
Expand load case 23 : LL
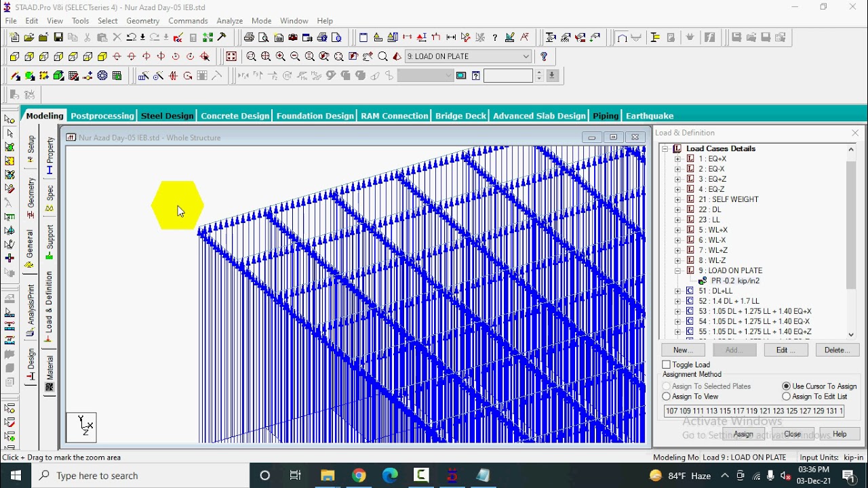(x=677, y=220)
